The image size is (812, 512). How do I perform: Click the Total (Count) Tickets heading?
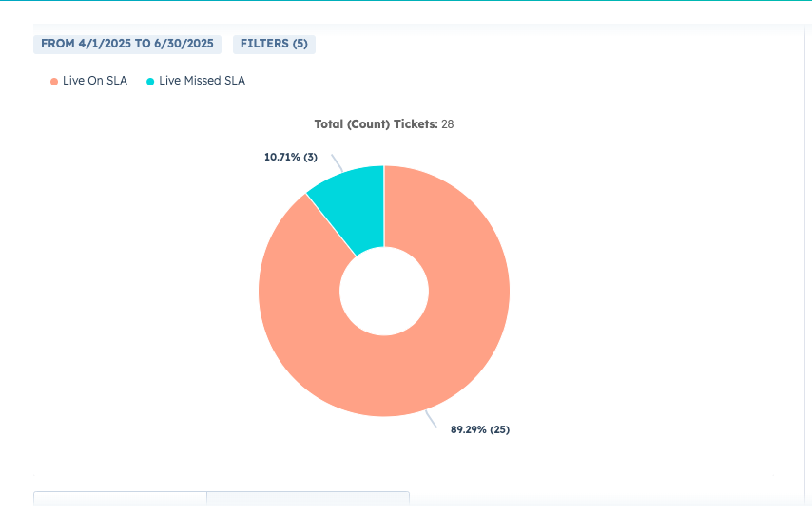pyautogui.click(x=376, y=124)
